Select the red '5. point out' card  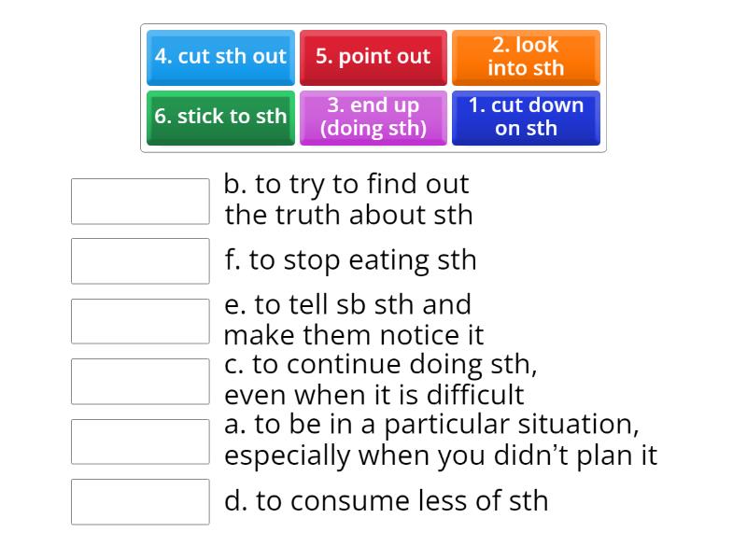pyautogui.click(x=373, y=57)
